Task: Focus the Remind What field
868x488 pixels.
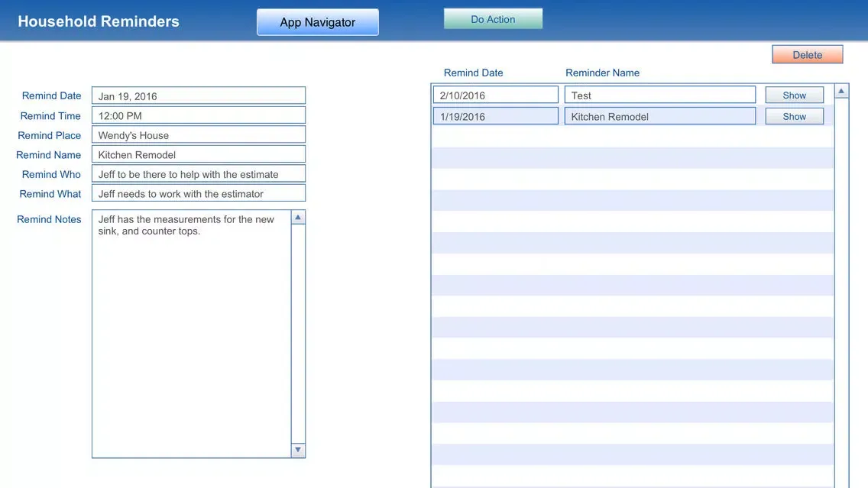Action: [x=198, y=194]
